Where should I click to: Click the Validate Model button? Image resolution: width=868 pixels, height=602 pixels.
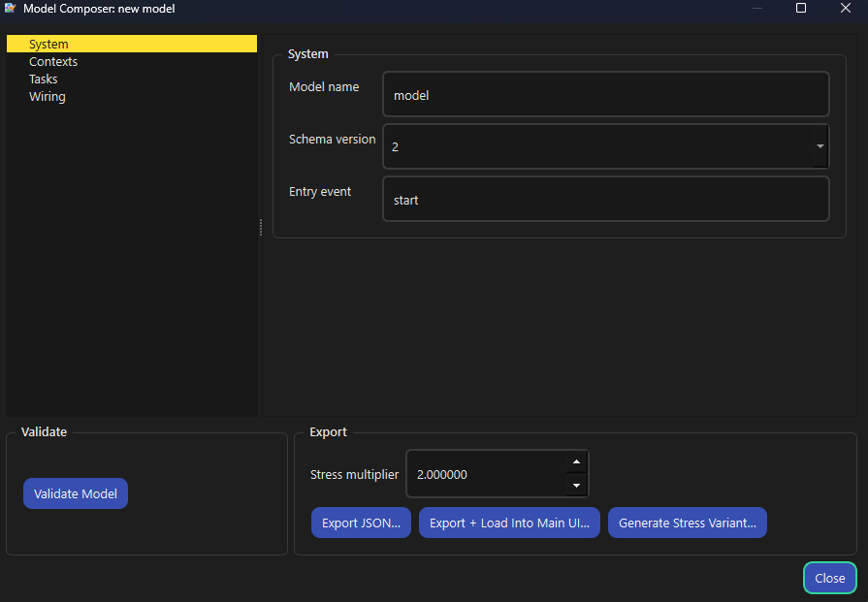coord(76,493)
